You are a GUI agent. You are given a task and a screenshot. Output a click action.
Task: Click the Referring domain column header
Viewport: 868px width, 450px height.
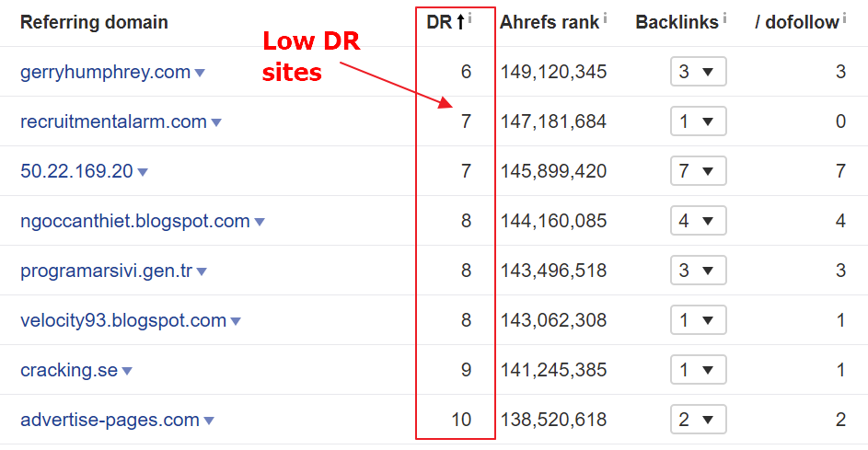[94, 22]
